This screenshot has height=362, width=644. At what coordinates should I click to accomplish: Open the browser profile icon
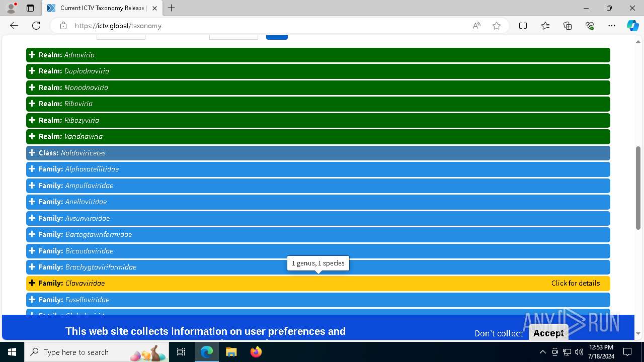(11, 8)
